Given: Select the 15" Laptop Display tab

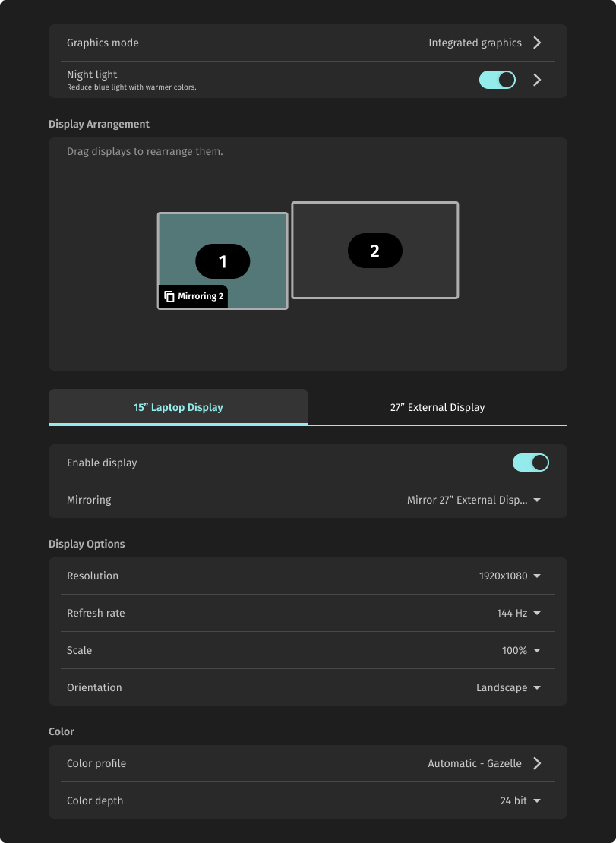Looking at the screenshot, I should point(178,407).
